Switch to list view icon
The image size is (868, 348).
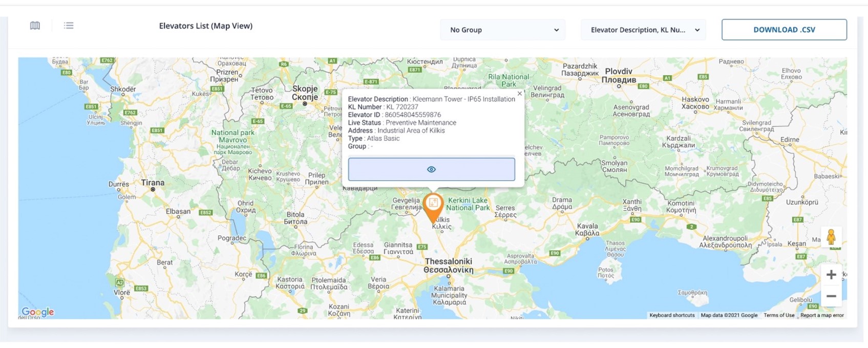point(69,26)
